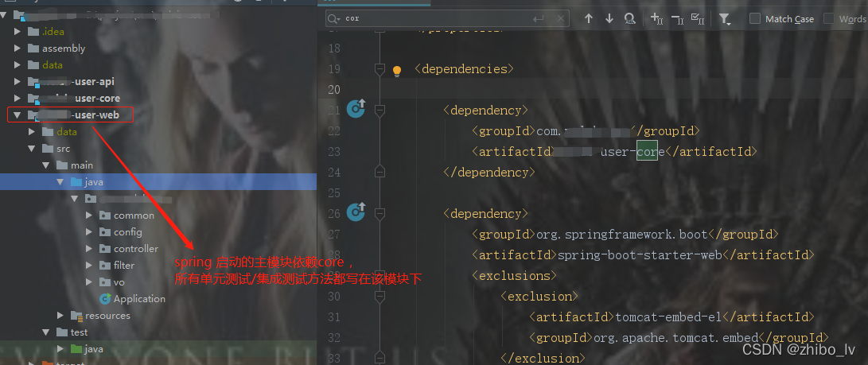Collapse the main folder arrow
Image resolution: width=868 pixels, height=365 pixels.
[46, 165]
